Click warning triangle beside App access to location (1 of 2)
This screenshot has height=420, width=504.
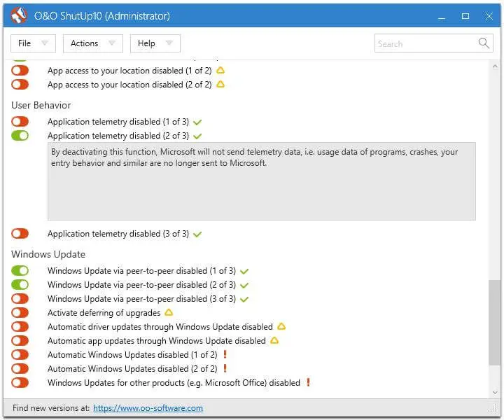pos(220,70)
